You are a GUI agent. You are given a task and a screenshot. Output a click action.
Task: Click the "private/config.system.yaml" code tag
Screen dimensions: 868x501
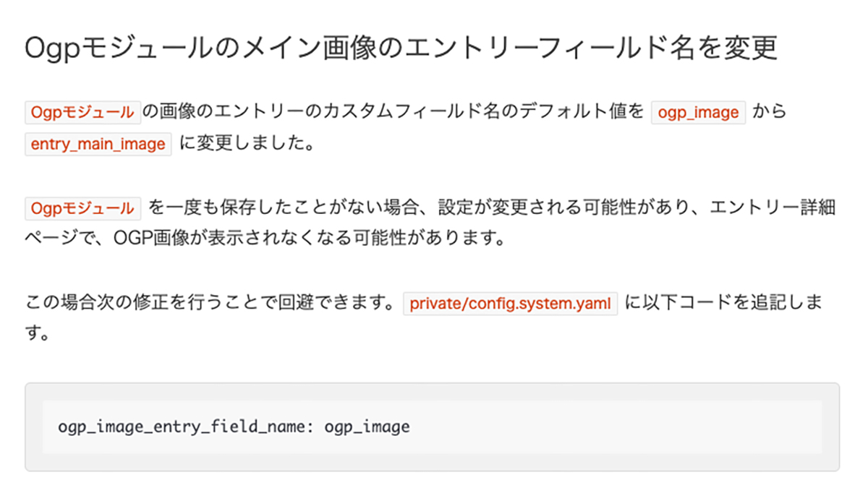click(x=510, y=304)
